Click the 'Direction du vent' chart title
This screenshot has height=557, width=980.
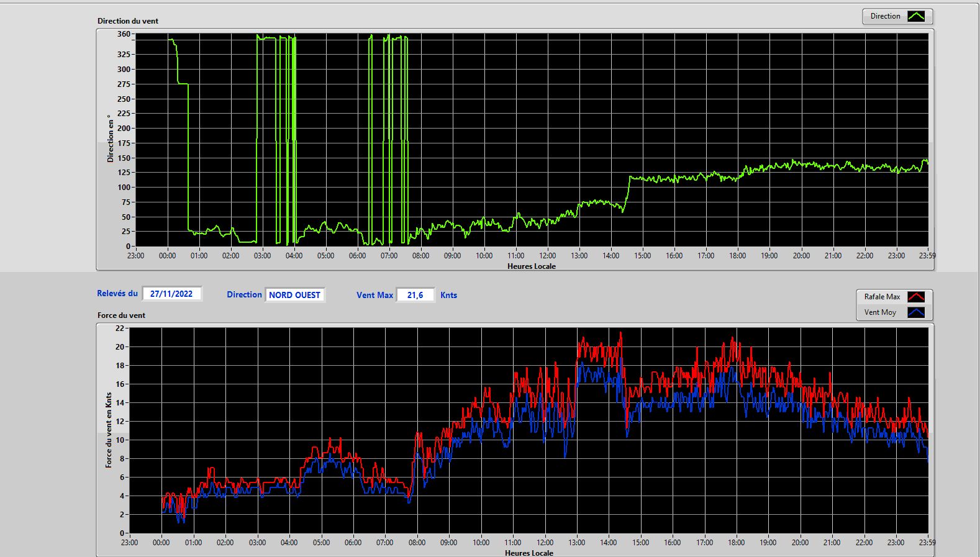click(128, 20)
